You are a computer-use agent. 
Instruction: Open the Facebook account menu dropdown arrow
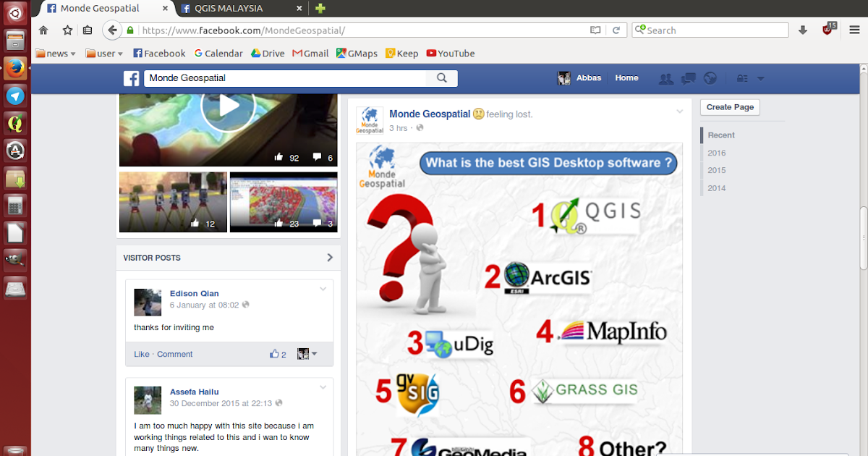[761, 78]
